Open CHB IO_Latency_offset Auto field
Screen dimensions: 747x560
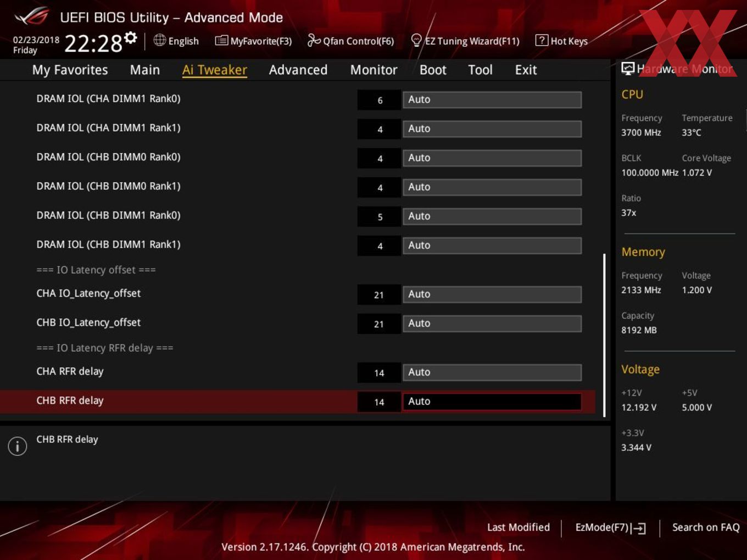(x=492, y=323)
